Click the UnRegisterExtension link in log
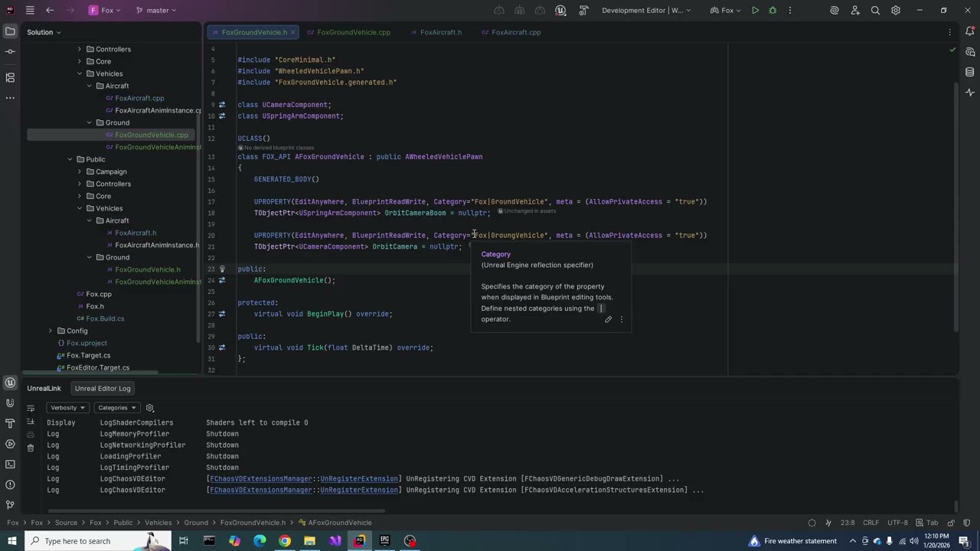The height and width of the screenshot is (551, 980). coord(359,479)
